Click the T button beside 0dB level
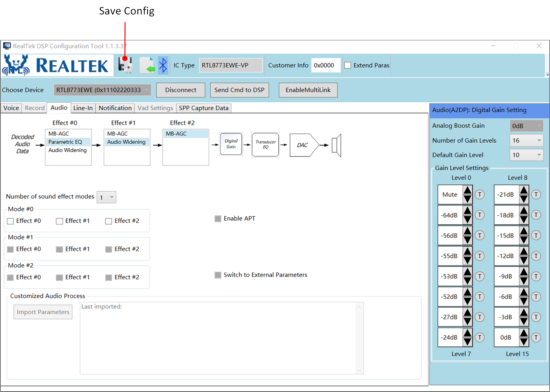The height and width of the screenshot is (392, 550). click(x=536, y=337)
